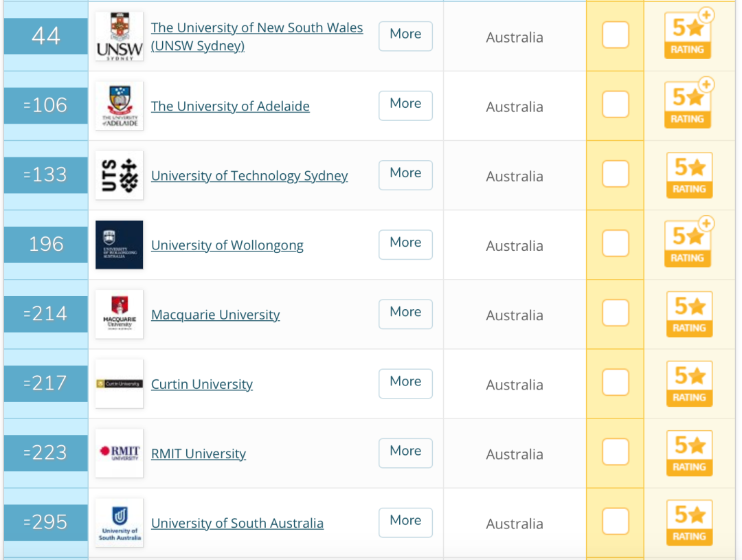The width and height of the screenshot is (742, 560).
Task: Click the University of Adelaide crest logo
Action: [120, 106]
